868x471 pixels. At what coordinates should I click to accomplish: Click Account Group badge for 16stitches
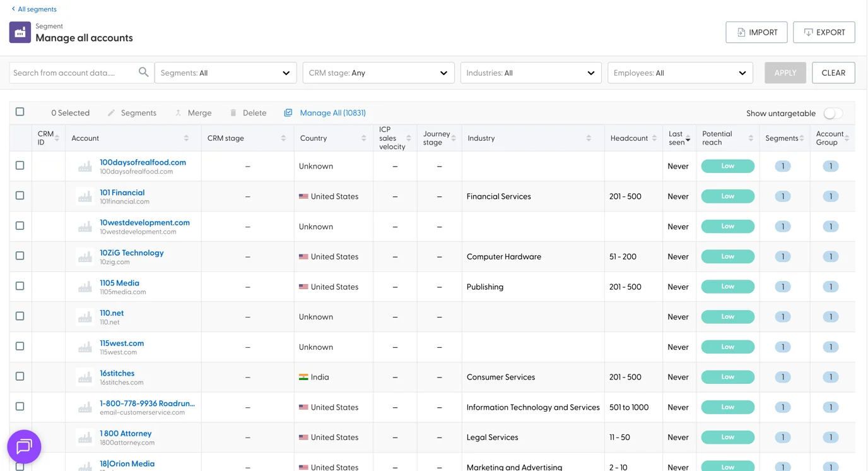831,377
